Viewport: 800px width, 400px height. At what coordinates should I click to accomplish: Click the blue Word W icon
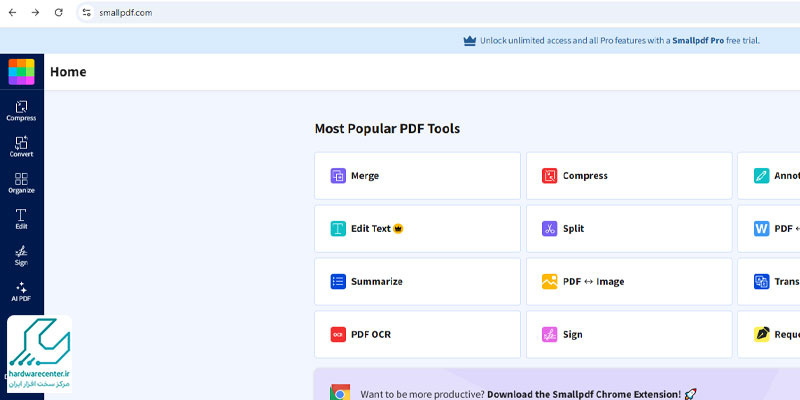(762, 229)
